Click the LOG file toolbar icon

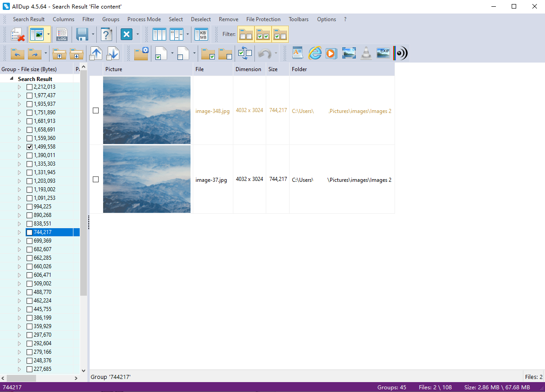coord(62,35)
